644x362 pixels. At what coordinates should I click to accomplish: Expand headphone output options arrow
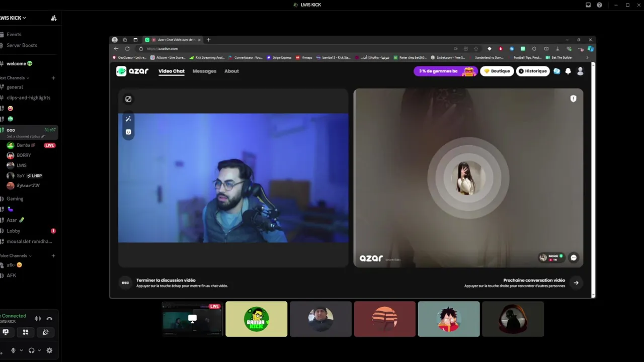click(x=39, y=350)
